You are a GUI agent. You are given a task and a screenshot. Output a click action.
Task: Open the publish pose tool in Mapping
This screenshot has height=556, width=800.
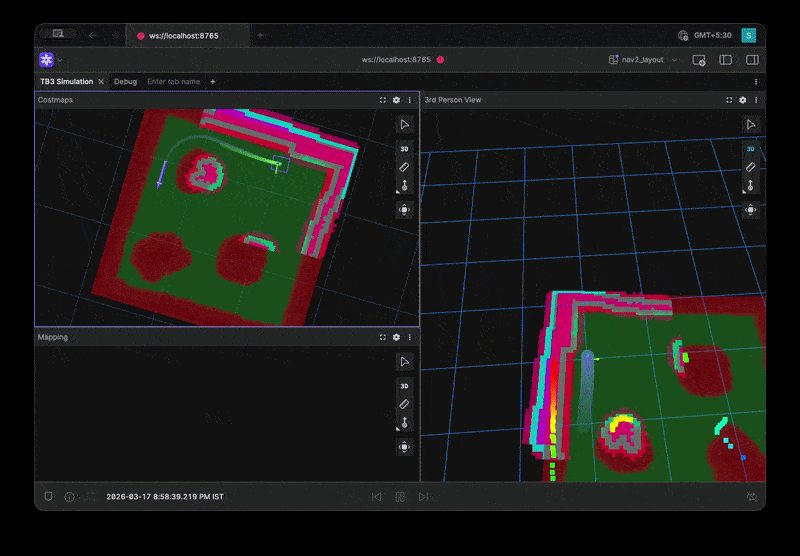tap(404, 423)
